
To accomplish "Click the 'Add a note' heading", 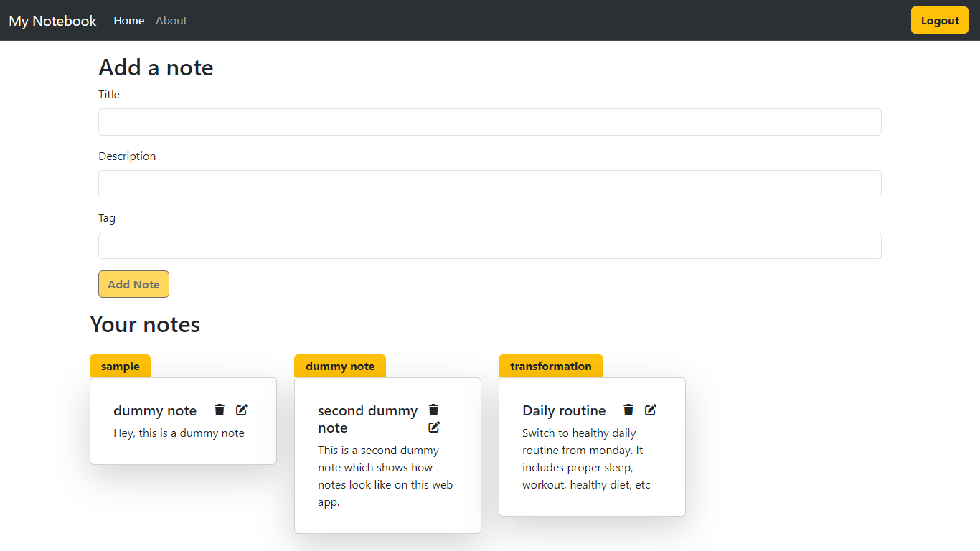I will (x=156, y=67).
